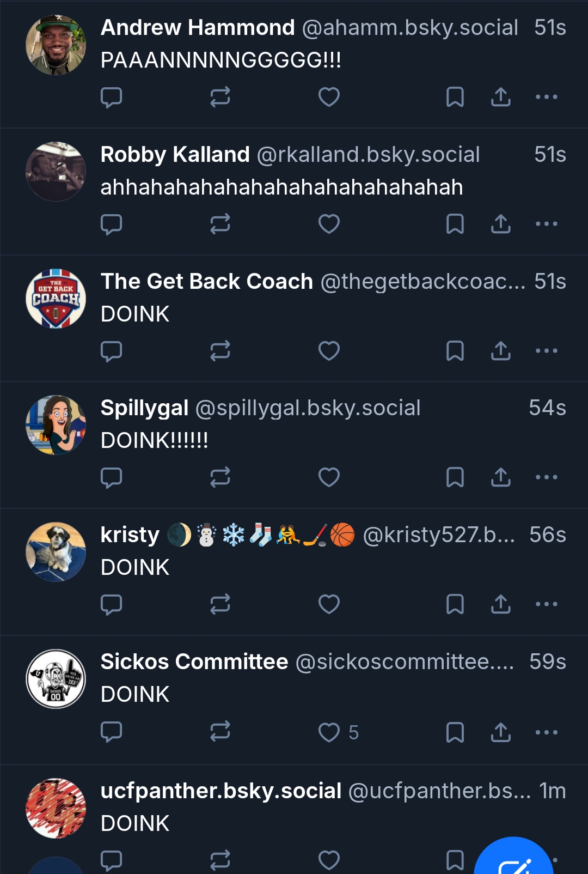
Task: Bookmark The Get Back Coach's post
Action: pos(455,351)
